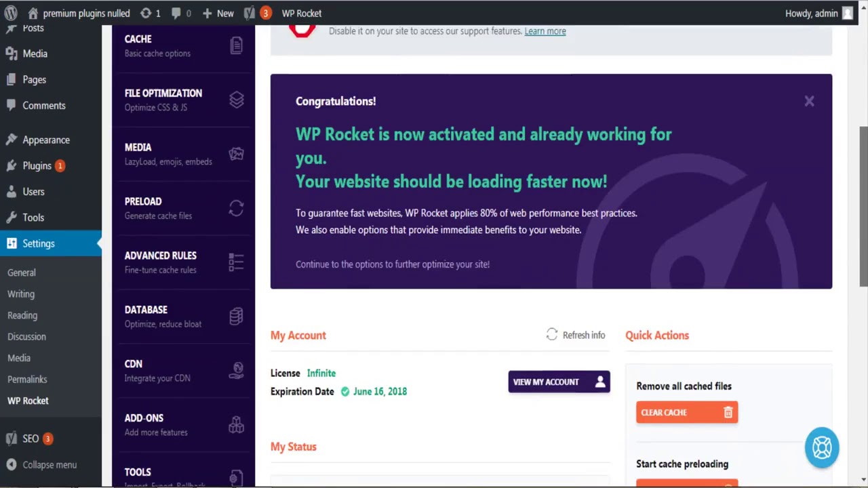Click the June 16, 2018 expiration date
Screen dimensions: 868x488
380,392
